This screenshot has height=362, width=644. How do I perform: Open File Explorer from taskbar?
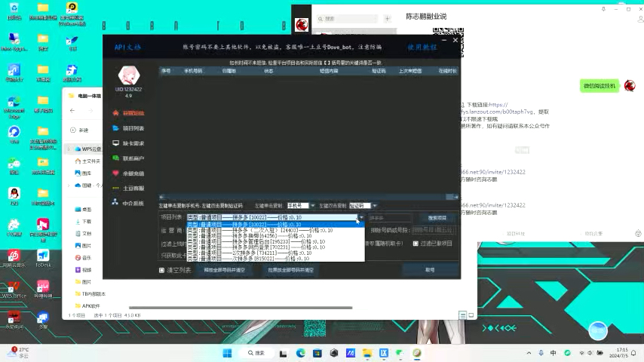pos(367,353)
